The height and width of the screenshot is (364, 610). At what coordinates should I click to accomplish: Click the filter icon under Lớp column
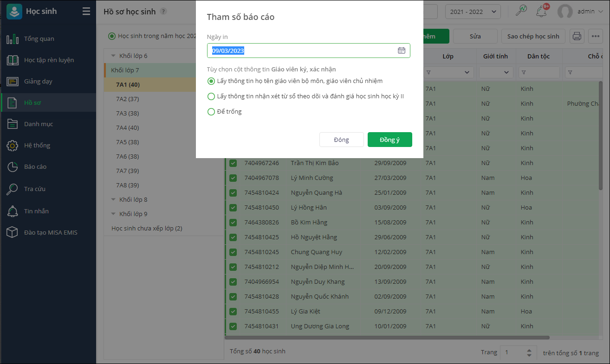coord(428,72)
